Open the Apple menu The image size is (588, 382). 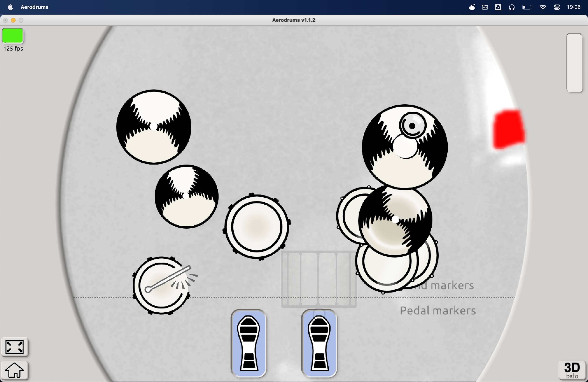coord(10,7)
